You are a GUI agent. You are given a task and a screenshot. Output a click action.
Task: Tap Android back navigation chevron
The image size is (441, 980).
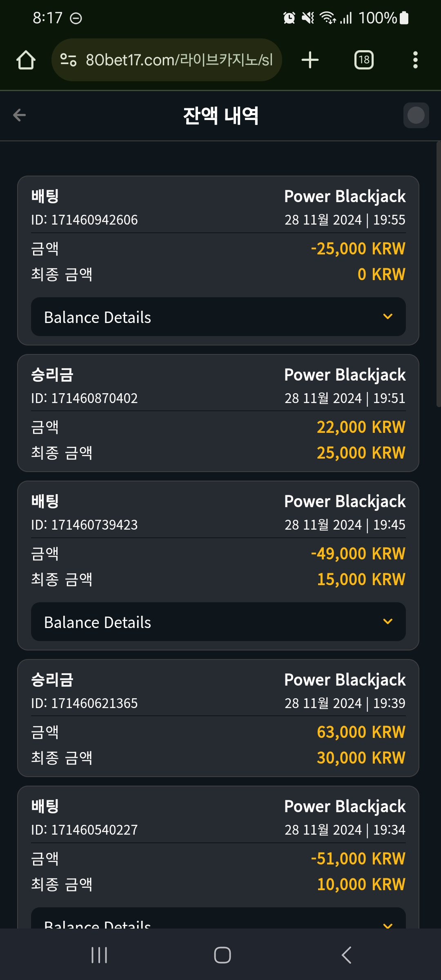point(346,955)
